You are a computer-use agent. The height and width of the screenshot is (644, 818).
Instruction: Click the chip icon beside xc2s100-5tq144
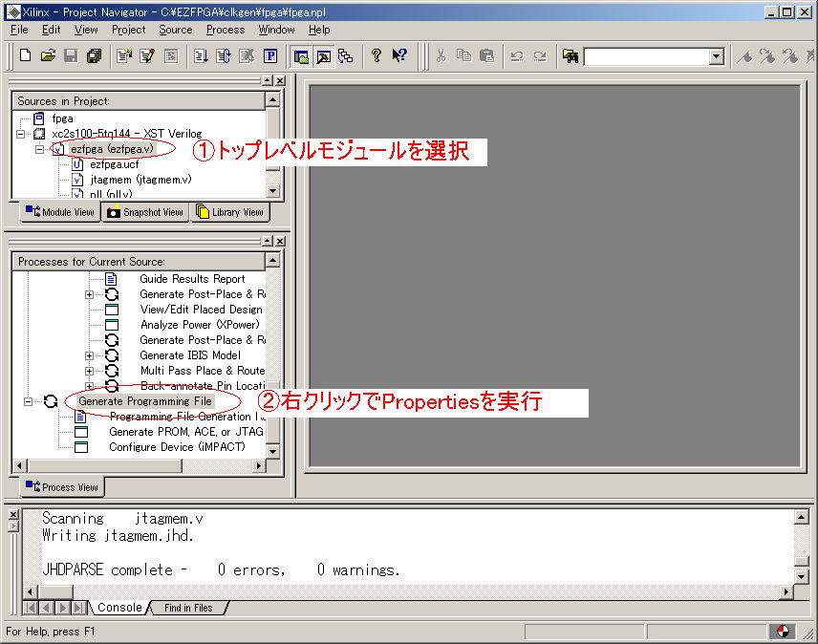point(39,134)
